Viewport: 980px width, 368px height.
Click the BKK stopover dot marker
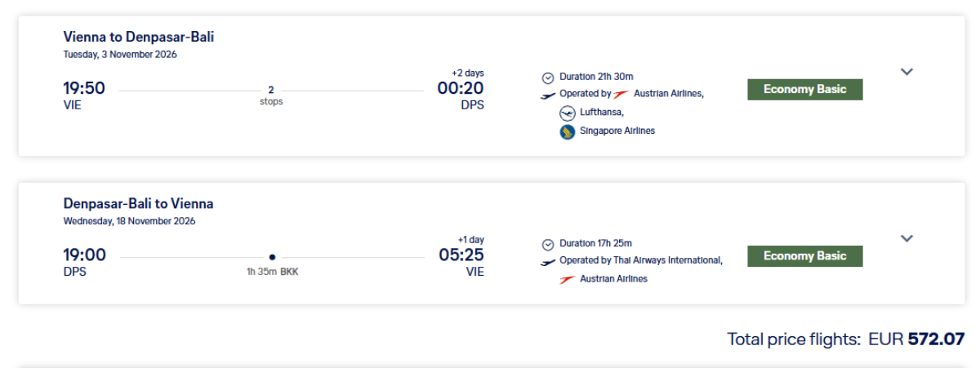coord(272,256)
